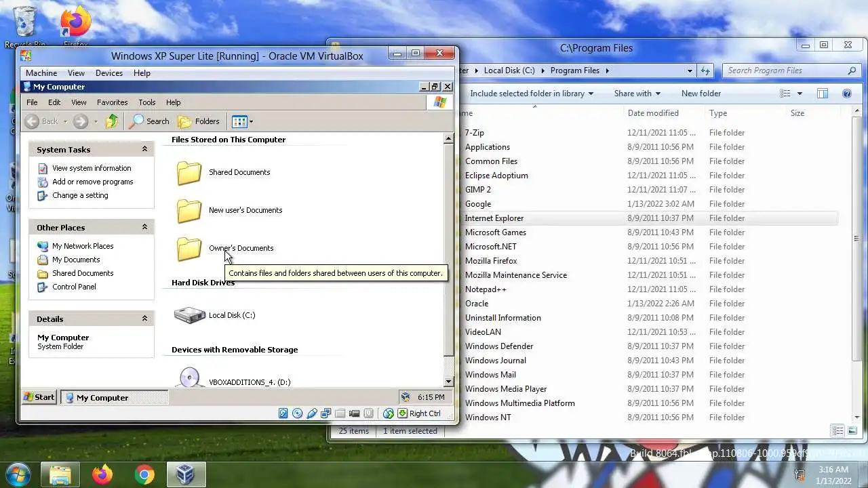Screen dimensions: 868x488
Task: Collapse the Details panel
Action: click(x=144, y=319)
